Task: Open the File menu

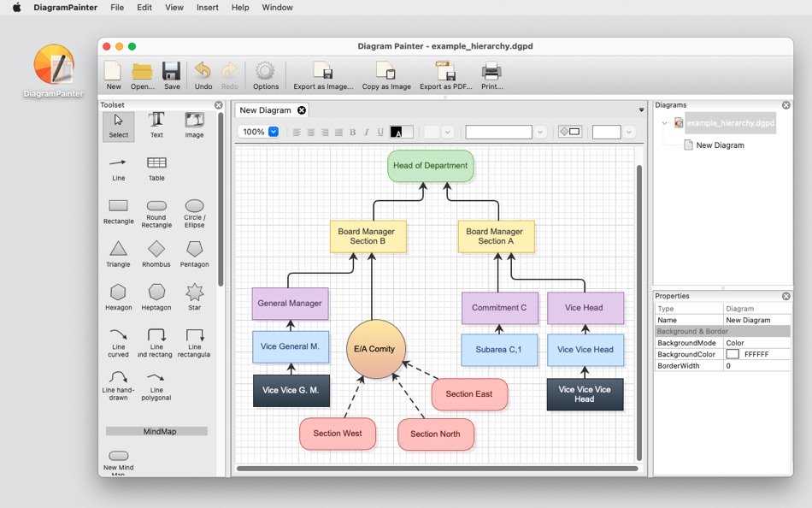Action: 117,7
